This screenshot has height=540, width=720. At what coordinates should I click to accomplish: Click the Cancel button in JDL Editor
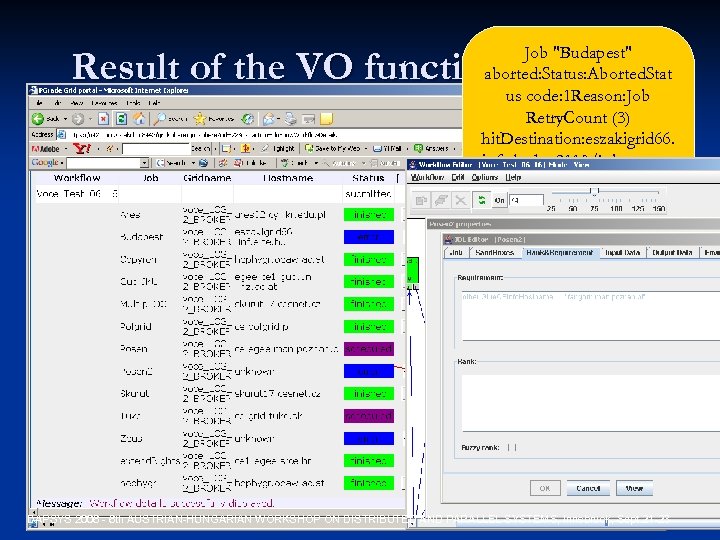[x=588, y=488]
